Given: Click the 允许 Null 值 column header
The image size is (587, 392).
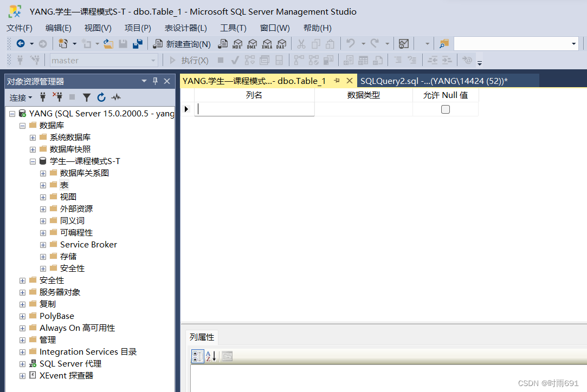Looking at the screenshot, I should pos(446,95).
